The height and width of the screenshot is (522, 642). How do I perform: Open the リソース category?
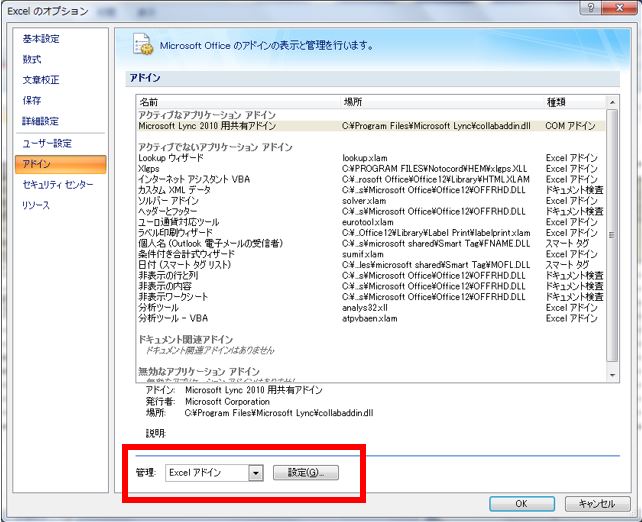[x=37, y=205]
